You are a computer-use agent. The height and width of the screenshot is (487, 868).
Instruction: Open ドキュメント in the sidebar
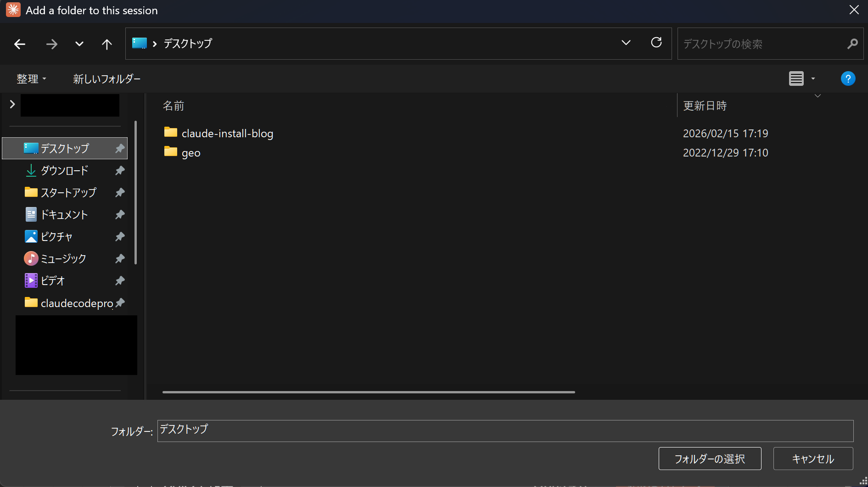coord(64,215)
